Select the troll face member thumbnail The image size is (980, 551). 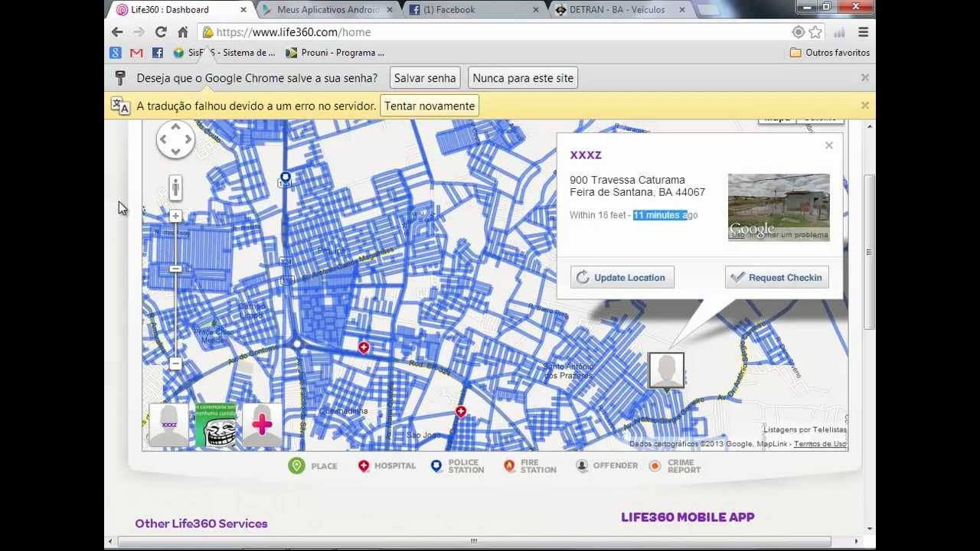tap(216, 425)
